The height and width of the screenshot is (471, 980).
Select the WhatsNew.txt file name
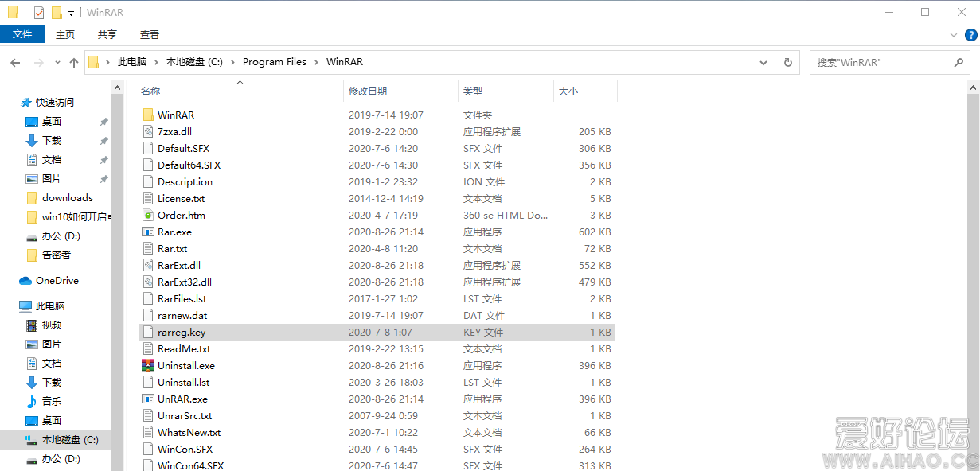click(x=189, y=433)
